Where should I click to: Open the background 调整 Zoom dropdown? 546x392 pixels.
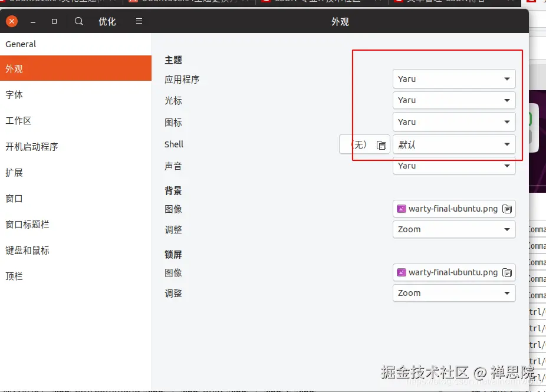pyautogui.click(x=453, y=229)
